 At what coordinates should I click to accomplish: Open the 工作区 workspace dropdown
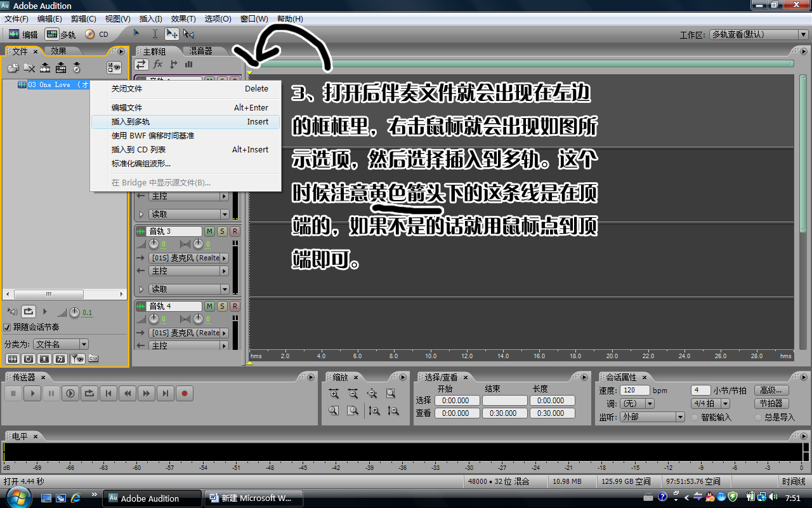758,35
